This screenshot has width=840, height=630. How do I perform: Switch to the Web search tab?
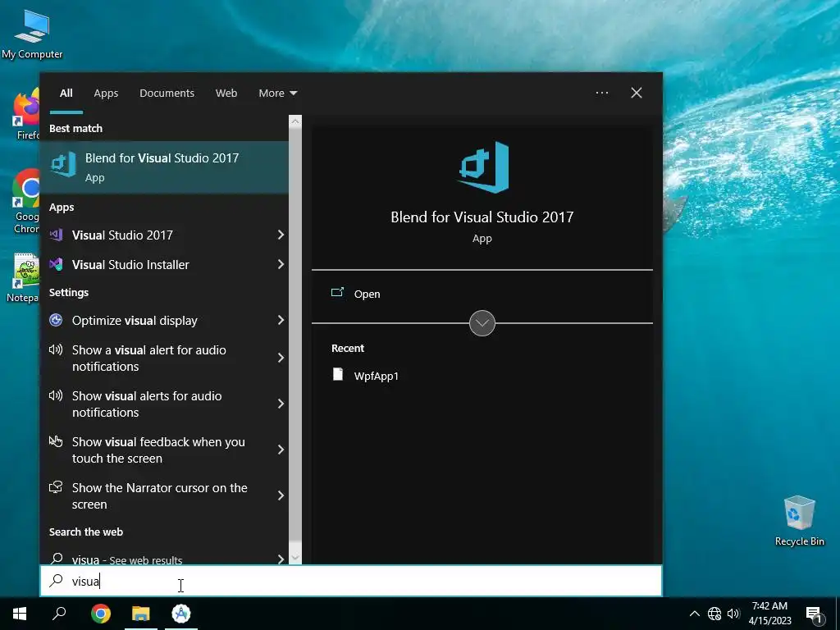click(x=226, y=93)
